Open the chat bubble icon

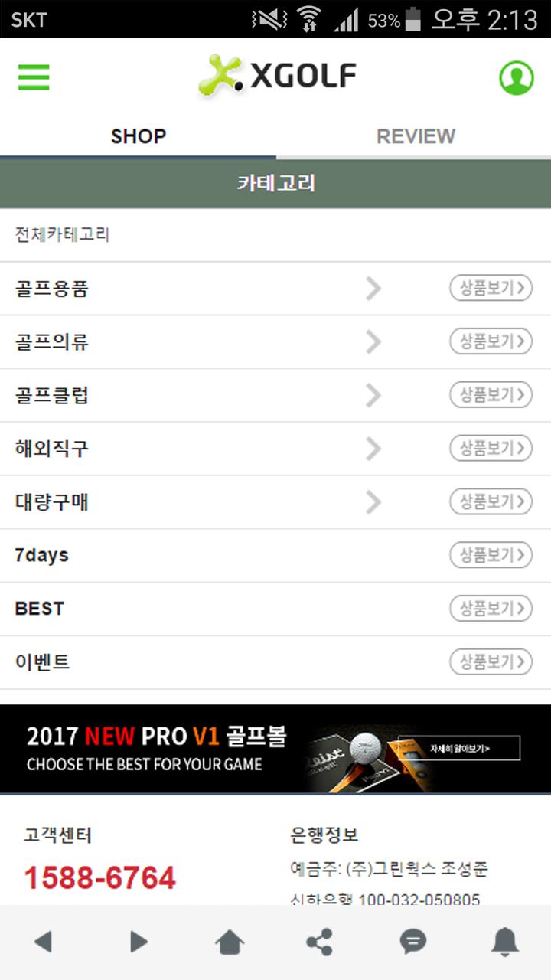pyautogui.click(x=413, y=942)
